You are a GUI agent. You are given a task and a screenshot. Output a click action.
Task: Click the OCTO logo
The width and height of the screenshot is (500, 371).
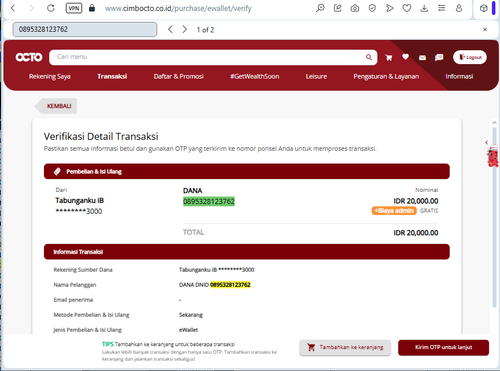tap(29, 57)
